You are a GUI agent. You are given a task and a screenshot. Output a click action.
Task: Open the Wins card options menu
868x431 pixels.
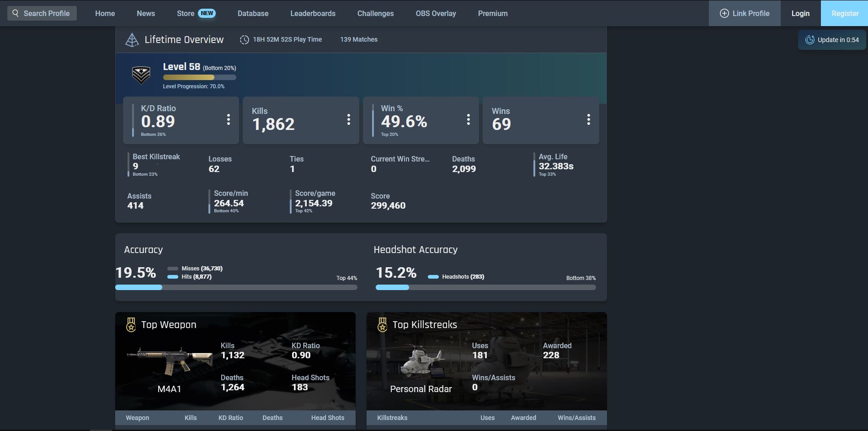tap(588, 119)
